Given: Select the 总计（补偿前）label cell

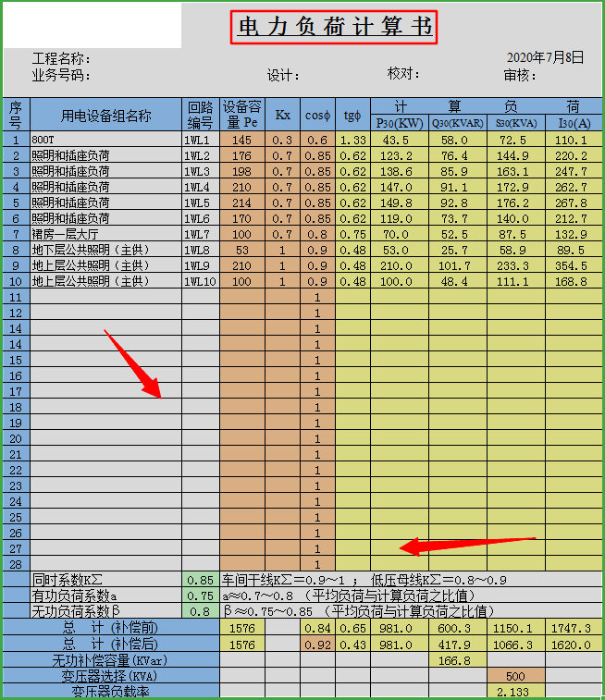Looking at the screenshot, I should (111, 628).
